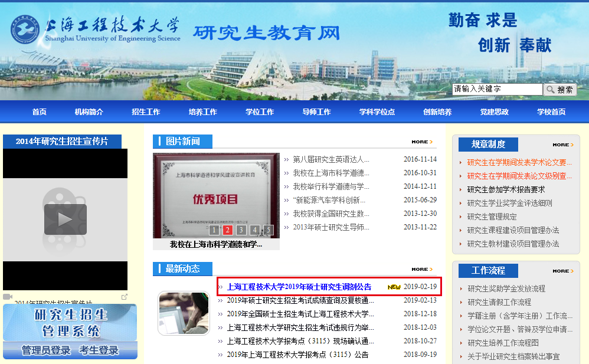
Task: Click the 工作流程 section header
Action: (x=488, y=270)
